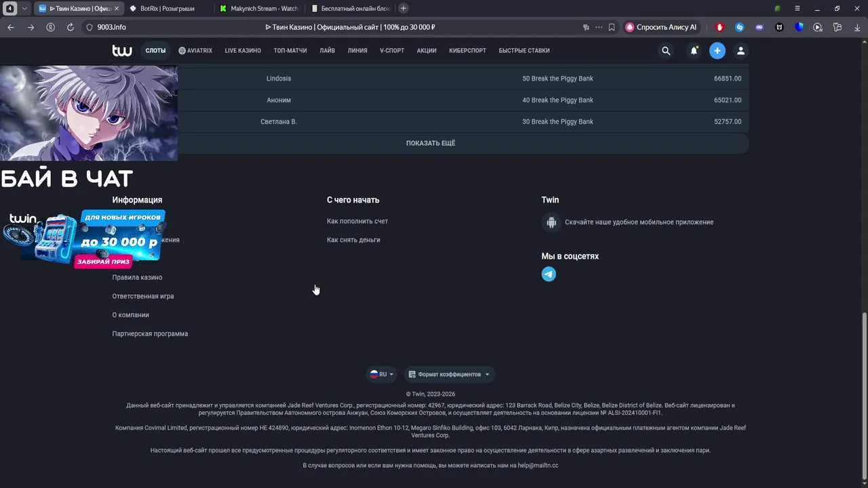
Task: Open the ТОП-МАТЧИ menu item
Action: coord(290,51)
